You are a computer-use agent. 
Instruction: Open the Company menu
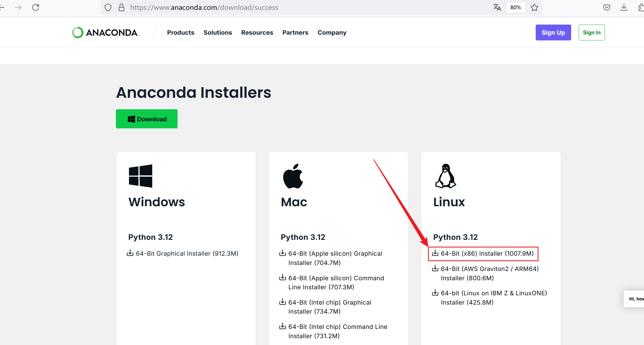click(332, 33)
